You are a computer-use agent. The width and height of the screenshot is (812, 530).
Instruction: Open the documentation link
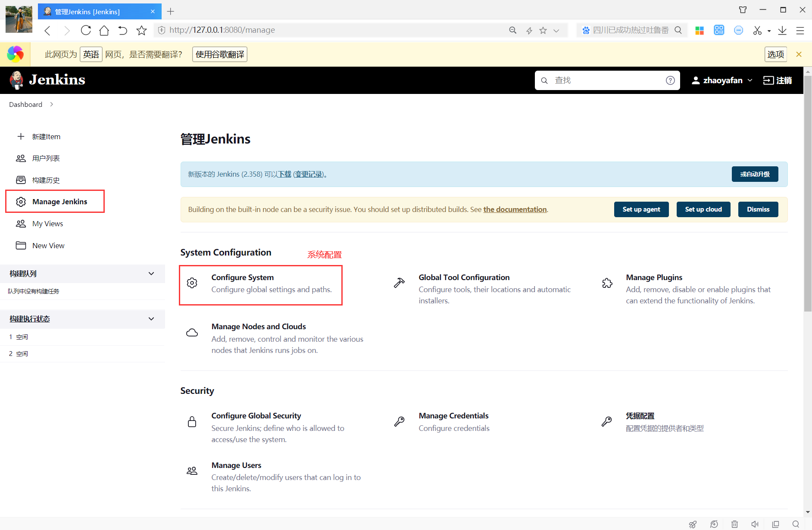pos(515,209)
